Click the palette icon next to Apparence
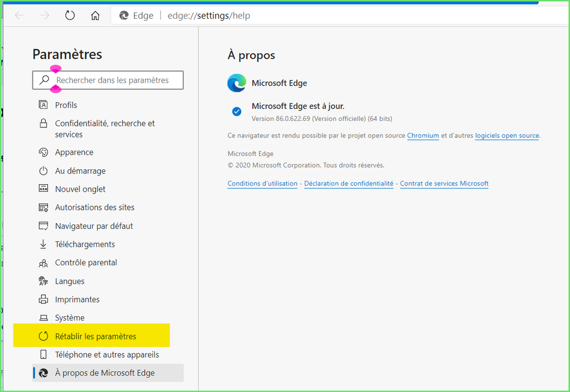Viewport: 570px width, 392px height. [43, 152]
